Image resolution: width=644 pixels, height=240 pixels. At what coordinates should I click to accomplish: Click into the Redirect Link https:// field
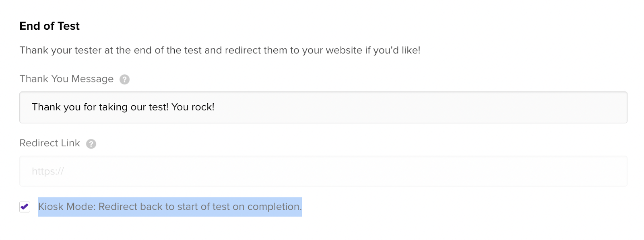[323, 171]
